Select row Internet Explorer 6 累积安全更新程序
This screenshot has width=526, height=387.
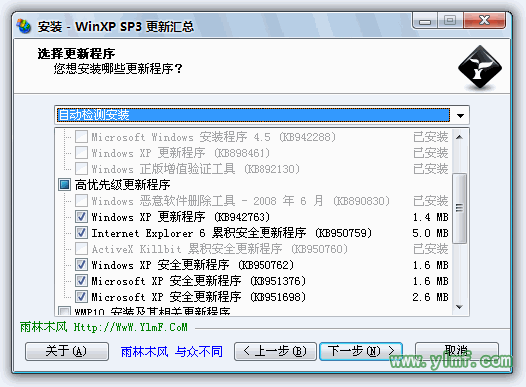(232, 233)
